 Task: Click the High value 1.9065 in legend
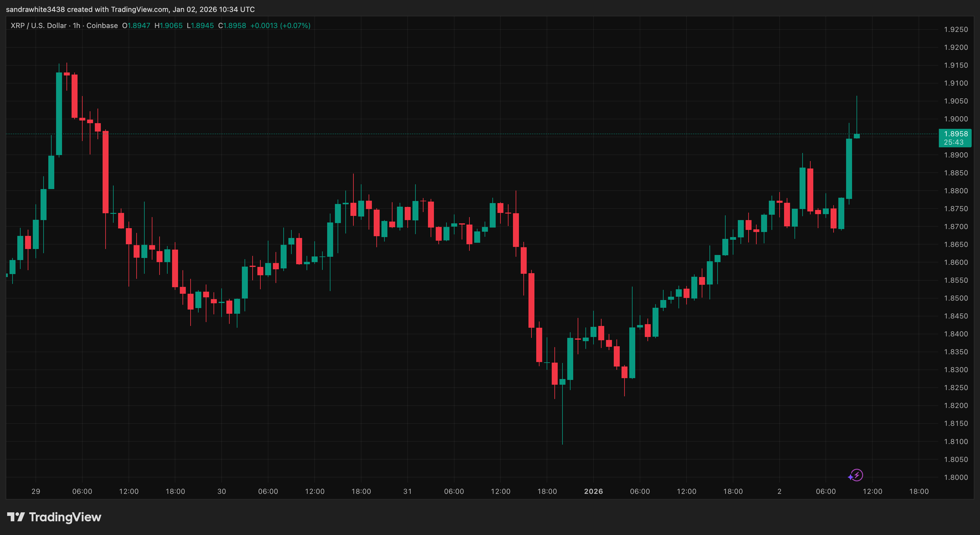171,25
